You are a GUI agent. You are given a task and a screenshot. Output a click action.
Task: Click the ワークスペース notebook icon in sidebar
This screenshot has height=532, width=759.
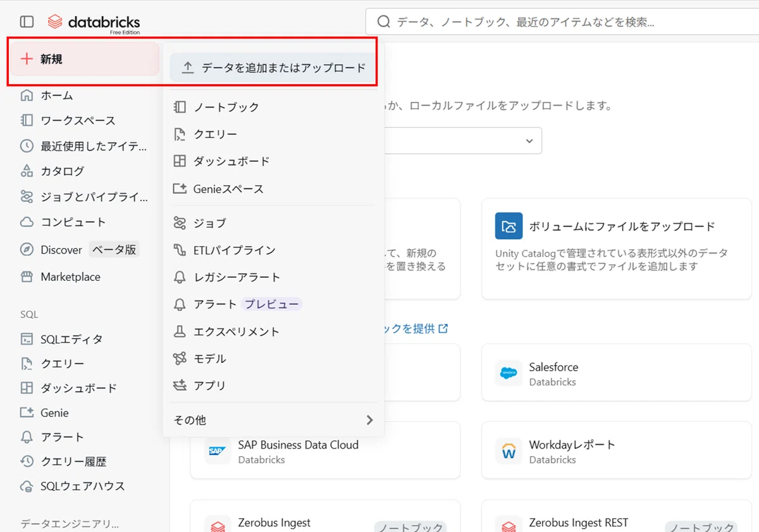click(x=27, y=120)
